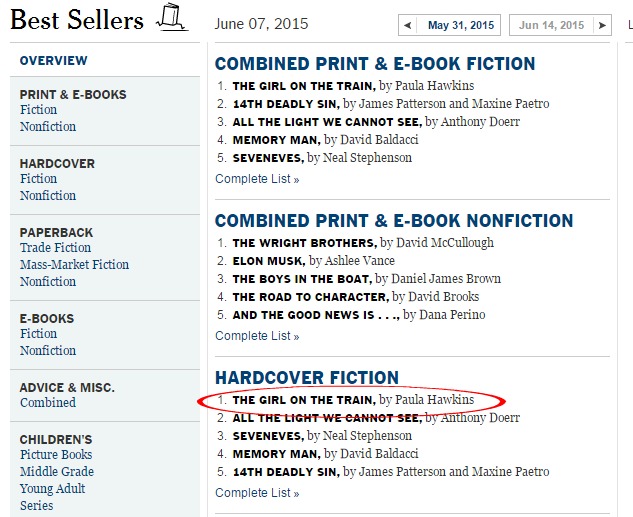Select Mass-Market Fiction in sidebar
The height and width of the screenshot is (517, 633).
coord(74,265)
